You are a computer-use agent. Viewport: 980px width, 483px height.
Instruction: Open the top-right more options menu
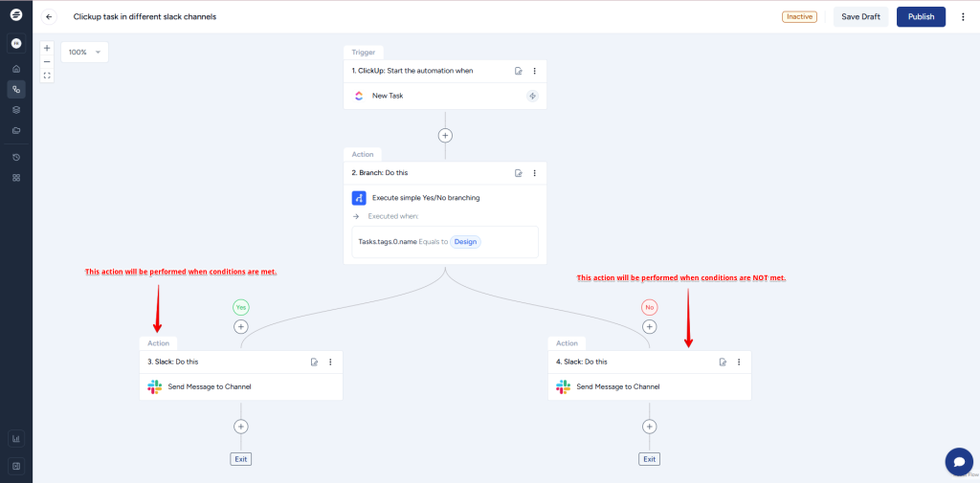coord(963,17)
